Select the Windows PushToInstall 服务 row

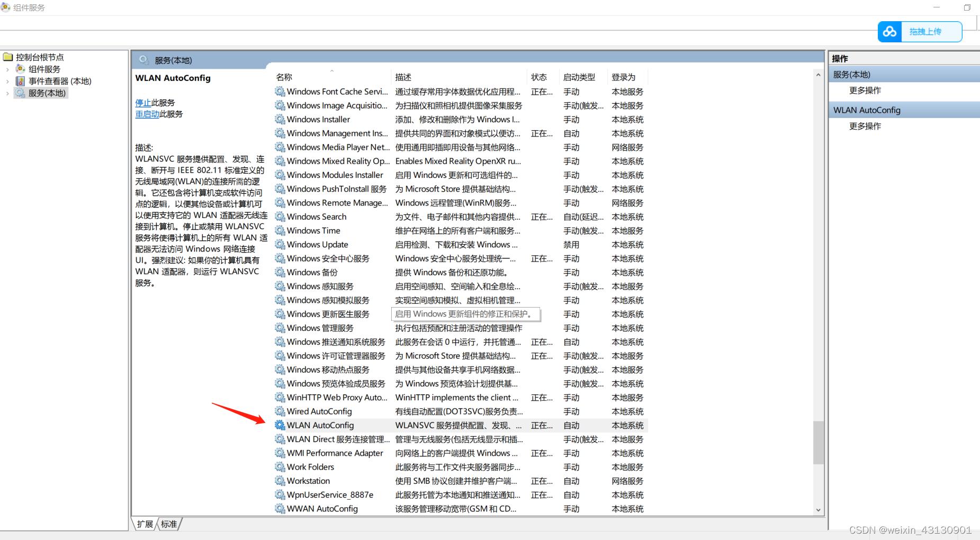461,189
